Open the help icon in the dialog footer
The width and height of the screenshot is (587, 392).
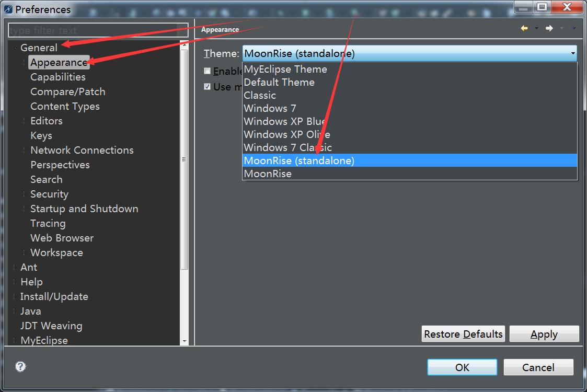20,366
